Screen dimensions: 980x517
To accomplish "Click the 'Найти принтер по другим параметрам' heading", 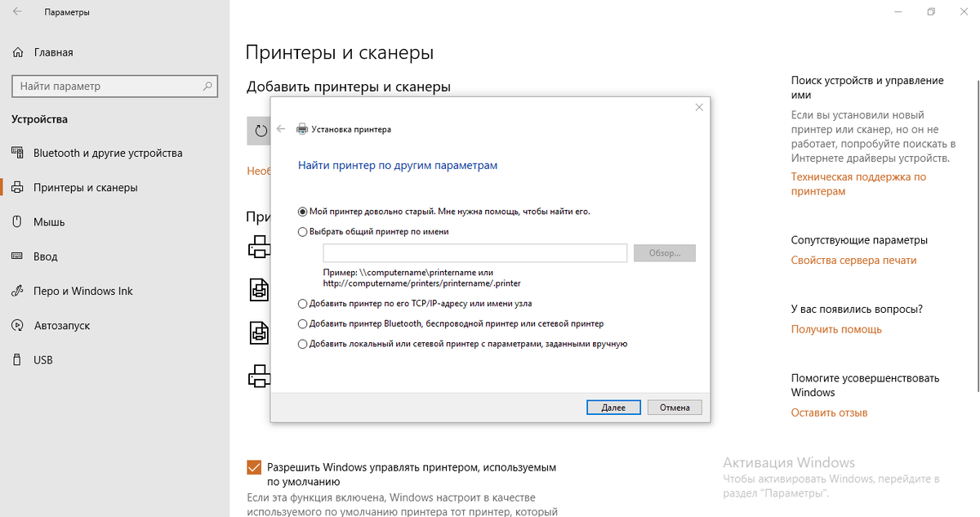I will click(398, 165).
